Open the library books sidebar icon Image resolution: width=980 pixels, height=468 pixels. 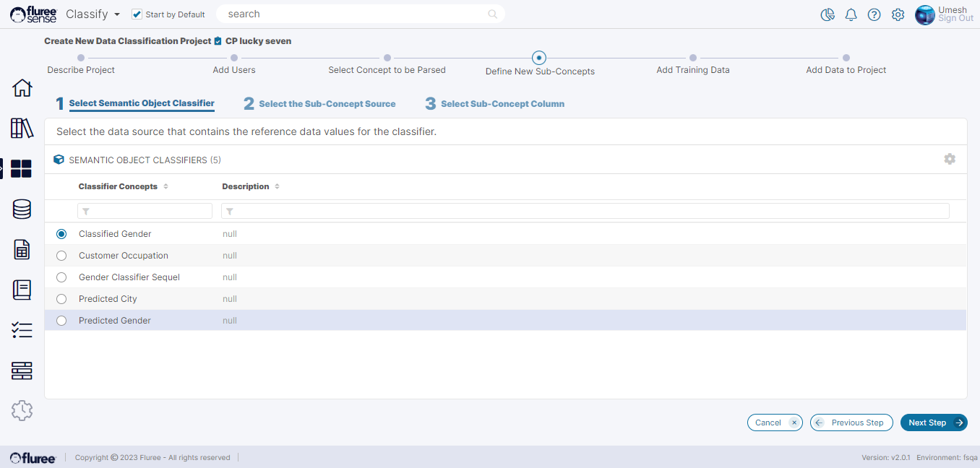pyautogui.click(x=22, y=129)
